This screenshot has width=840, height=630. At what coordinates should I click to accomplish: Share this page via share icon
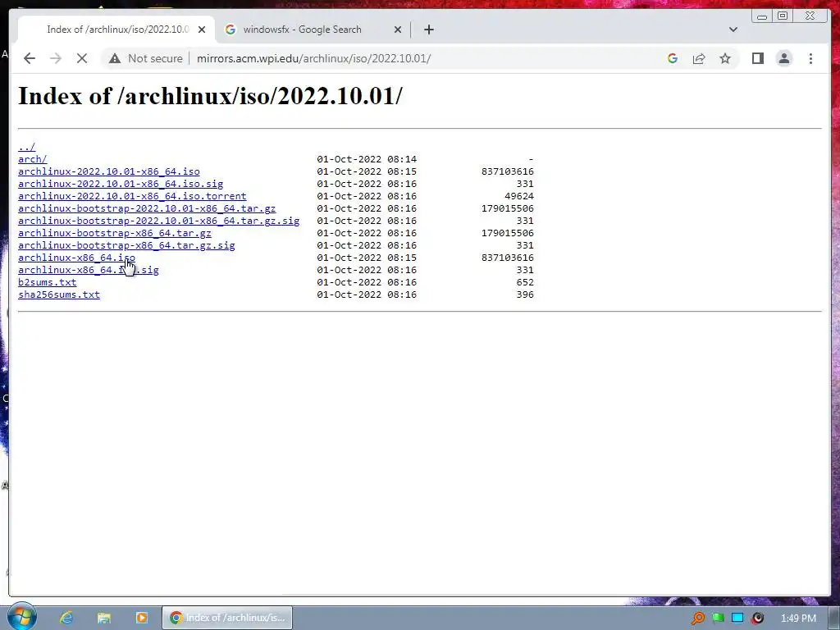coord(699,58)
